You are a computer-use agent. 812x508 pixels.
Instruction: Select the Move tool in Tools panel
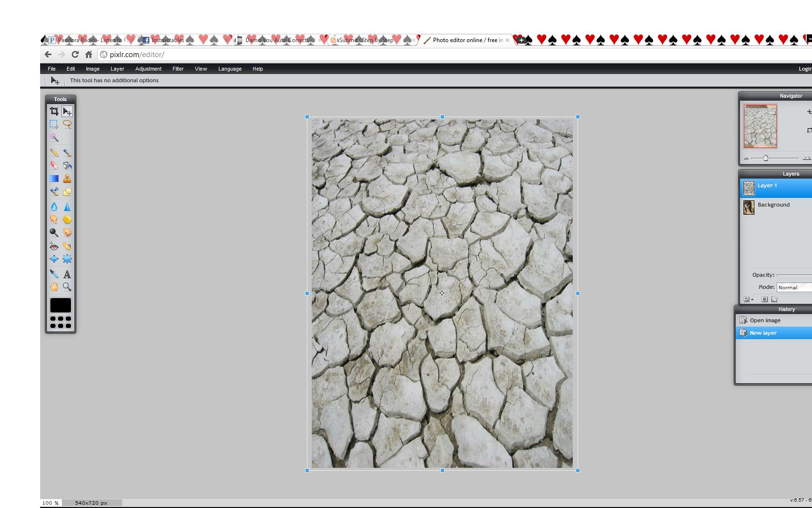tap(67, 111)
